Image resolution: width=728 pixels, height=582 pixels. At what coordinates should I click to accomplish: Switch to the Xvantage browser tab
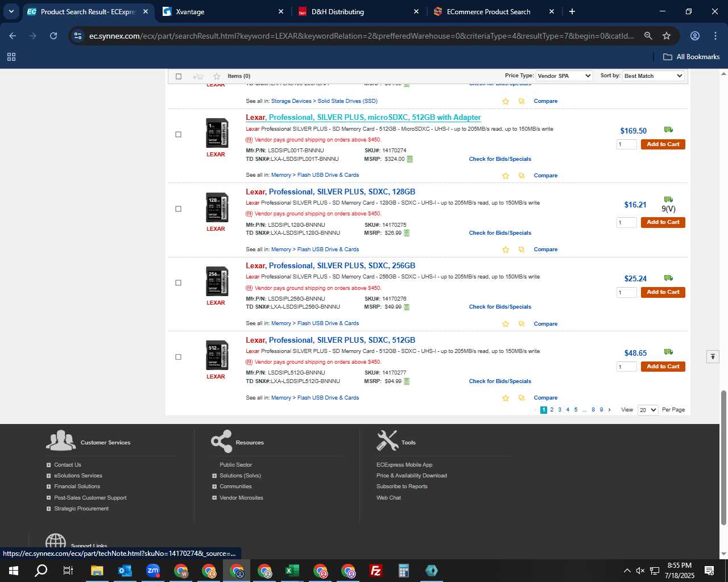tap(222, 11)
